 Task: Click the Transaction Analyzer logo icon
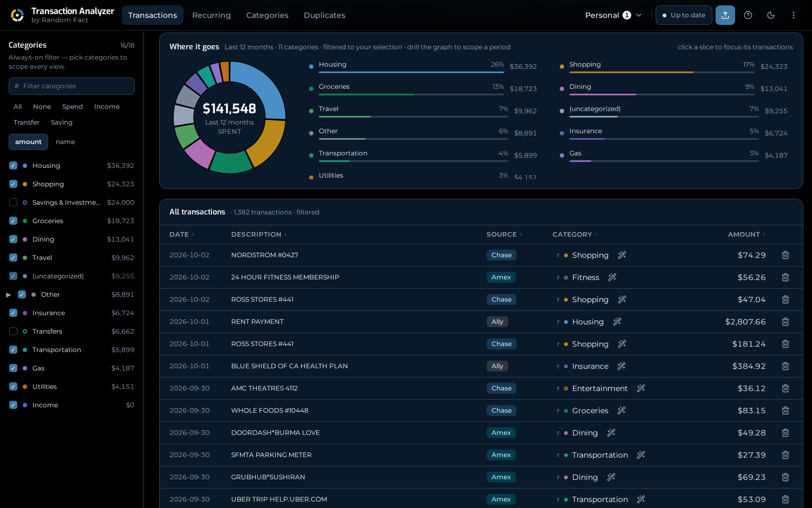[17, 15]
